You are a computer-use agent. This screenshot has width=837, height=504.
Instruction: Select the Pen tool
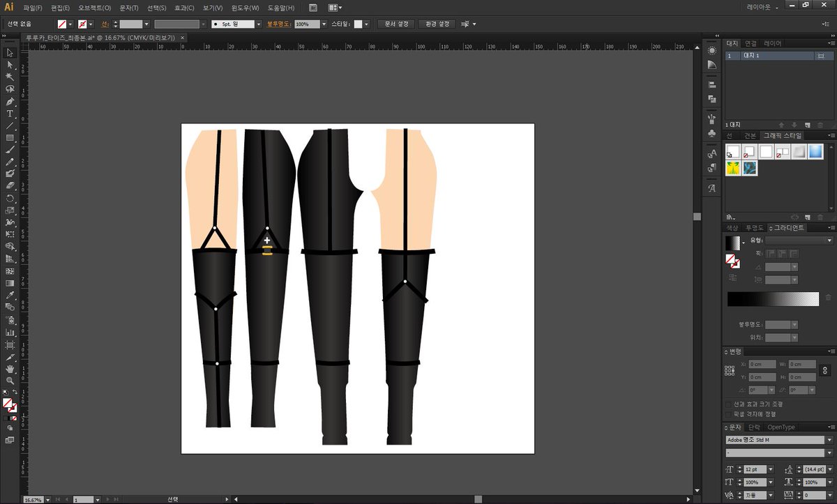click(10, 101)
